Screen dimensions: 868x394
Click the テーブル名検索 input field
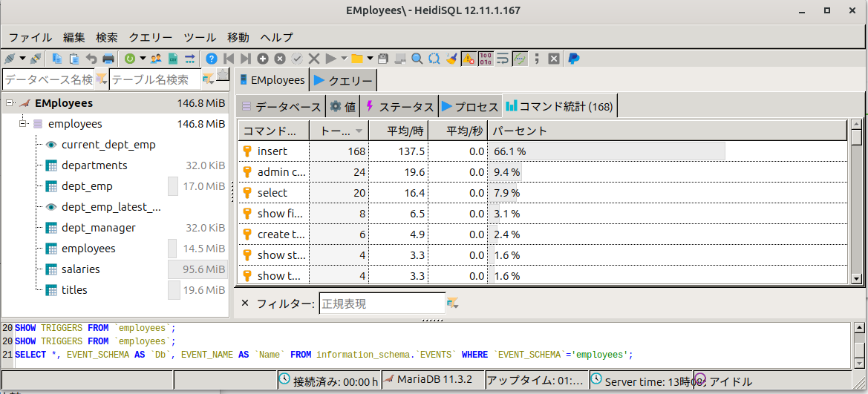click(155, 79)
